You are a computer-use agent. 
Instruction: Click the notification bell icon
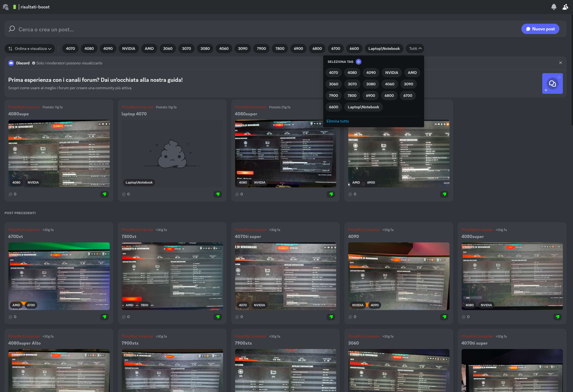[x=554, y=7]
